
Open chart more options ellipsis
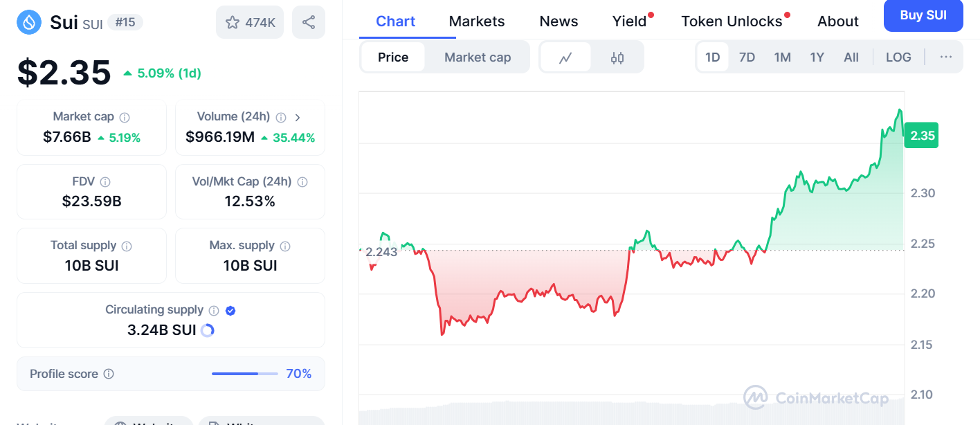pyautogui.click(x=946, y=57)
